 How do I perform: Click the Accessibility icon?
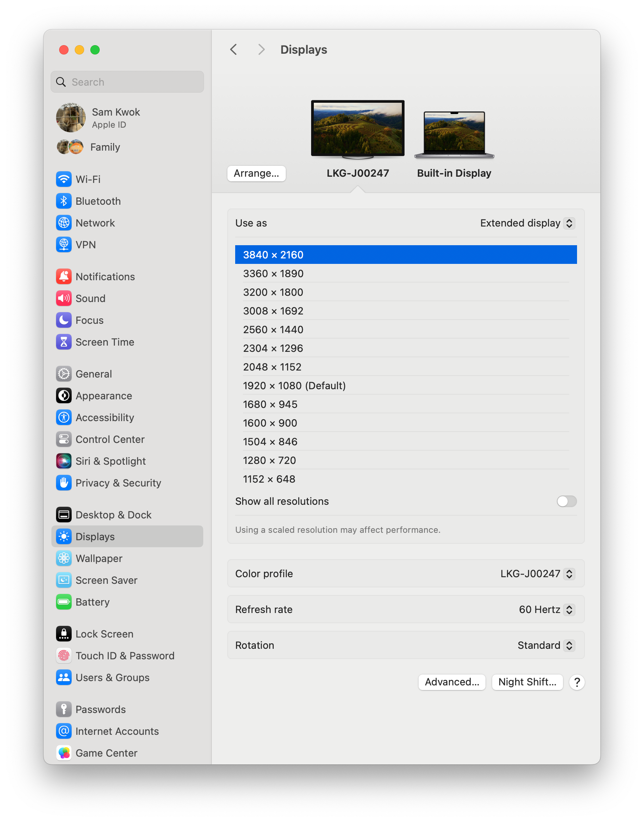pos(64,418)
